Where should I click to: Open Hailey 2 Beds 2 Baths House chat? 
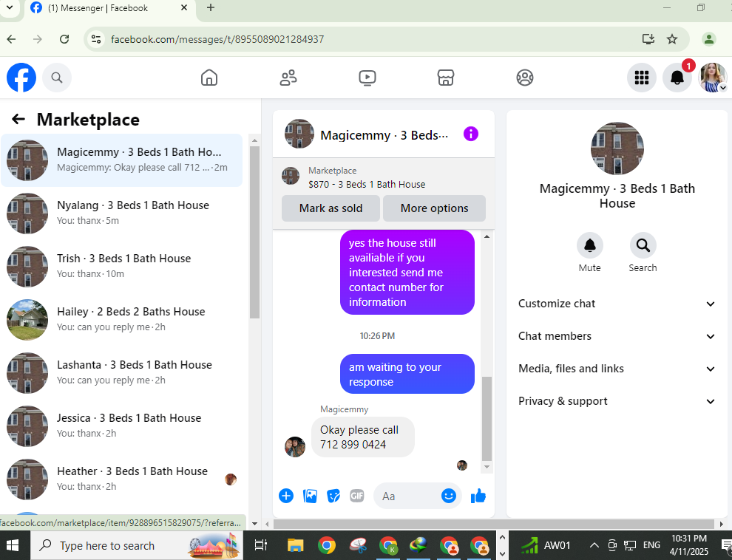pyautogui.click(x=121, y=319)
